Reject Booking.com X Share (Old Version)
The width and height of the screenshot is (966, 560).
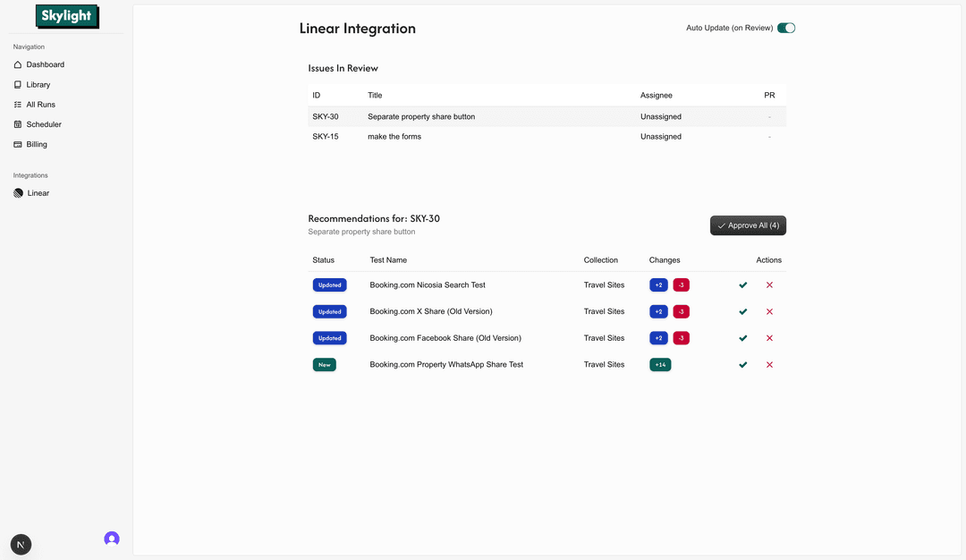[x=769, y=311]
